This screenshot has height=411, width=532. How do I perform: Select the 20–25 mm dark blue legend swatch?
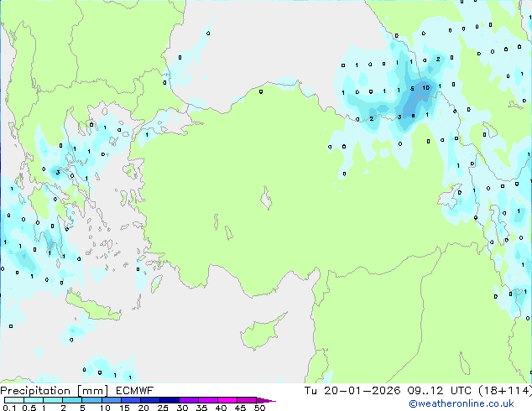pos(149,400)
